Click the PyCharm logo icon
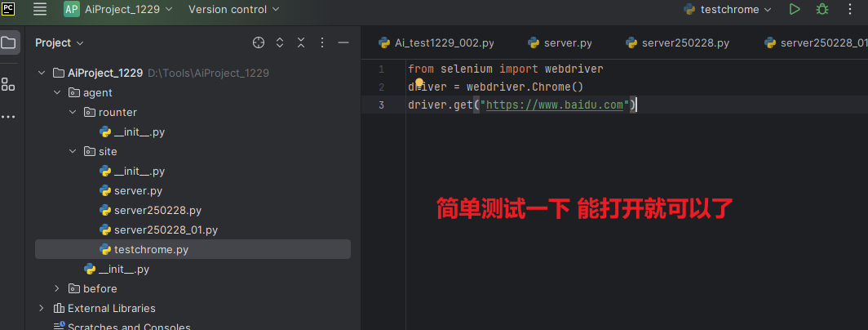Screen dimensions: 868x330 pyautogui.click(x=8, y=8)
